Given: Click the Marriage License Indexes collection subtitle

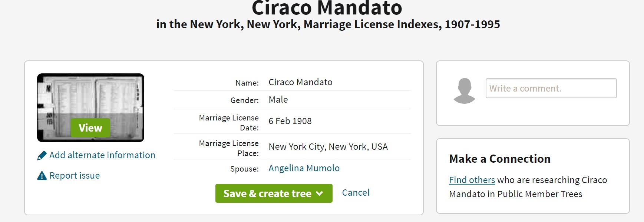Looking at the screenshot, I should tap(328, 24).
